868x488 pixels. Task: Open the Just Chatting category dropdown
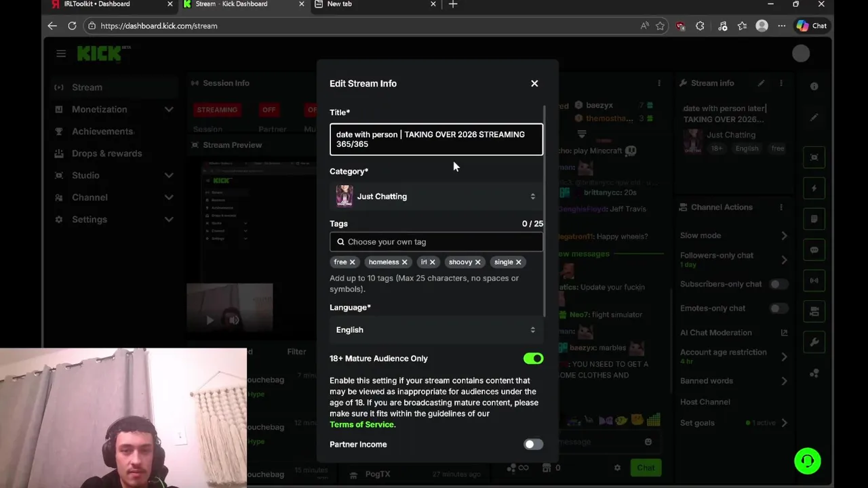click(x=436, y=197)
